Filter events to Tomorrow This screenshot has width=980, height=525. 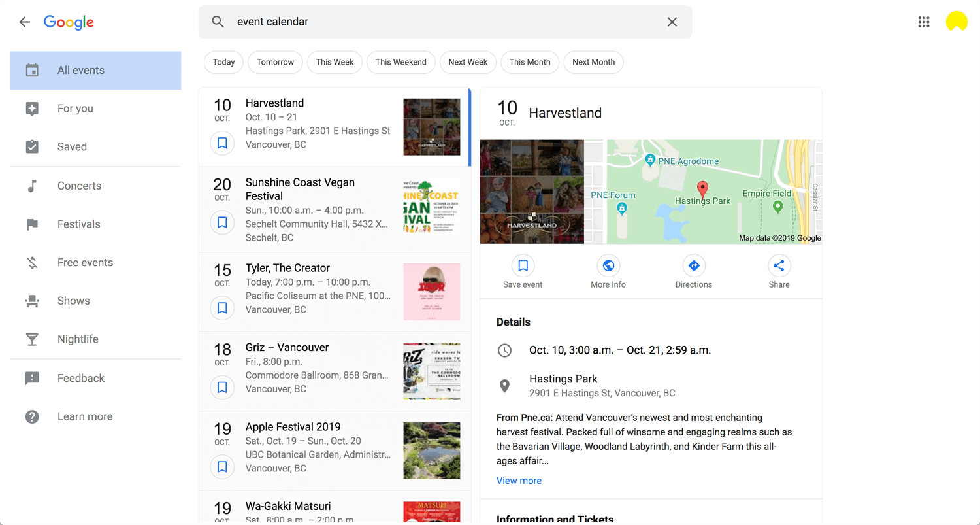coord(275,62)
